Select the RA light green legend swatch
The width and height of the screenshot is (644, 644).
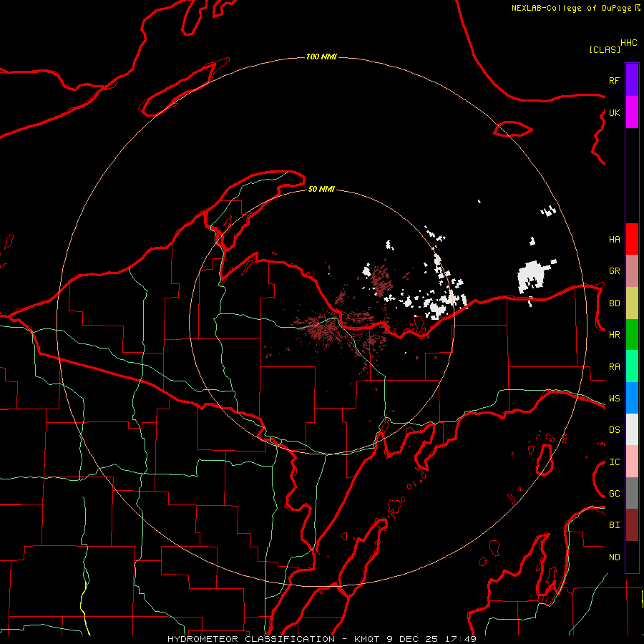point(632,366)
